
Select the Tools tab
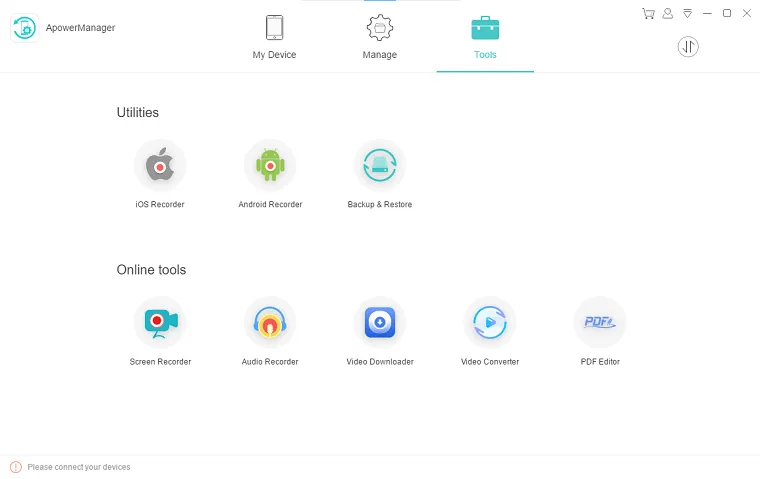click(x=485, y=37)
